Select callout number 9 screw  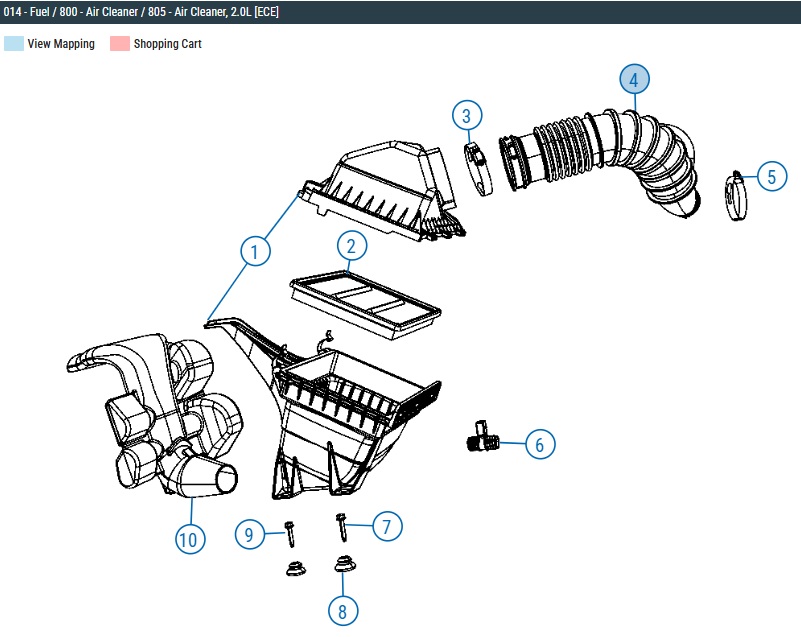coord(249,534)
